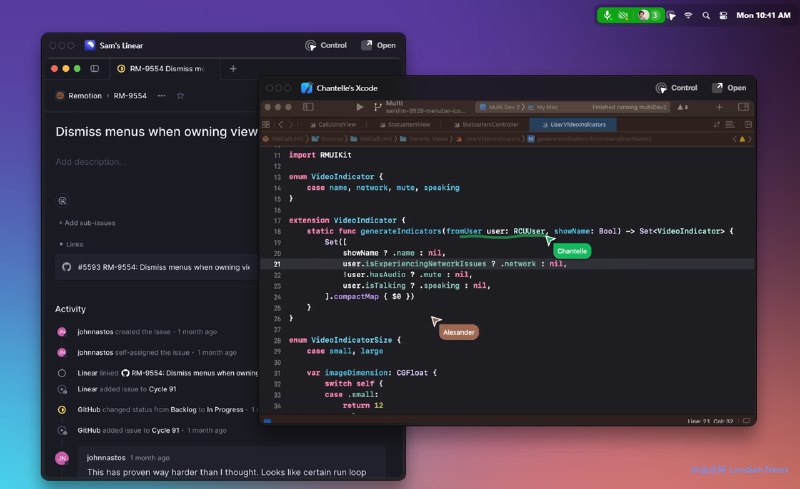This screenshot has height=489, width=800.
Task: Switch to the CallJoinsView tab
Action: (333, 125)
